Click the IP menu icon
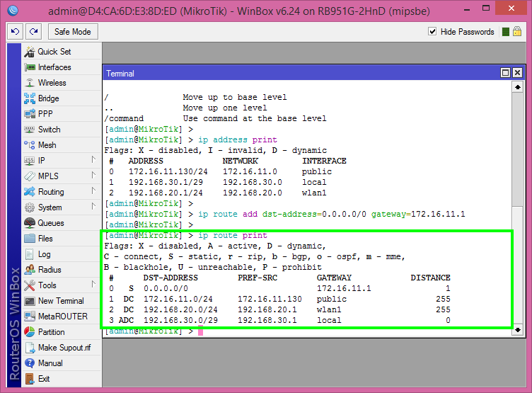 tap(30, 161)
